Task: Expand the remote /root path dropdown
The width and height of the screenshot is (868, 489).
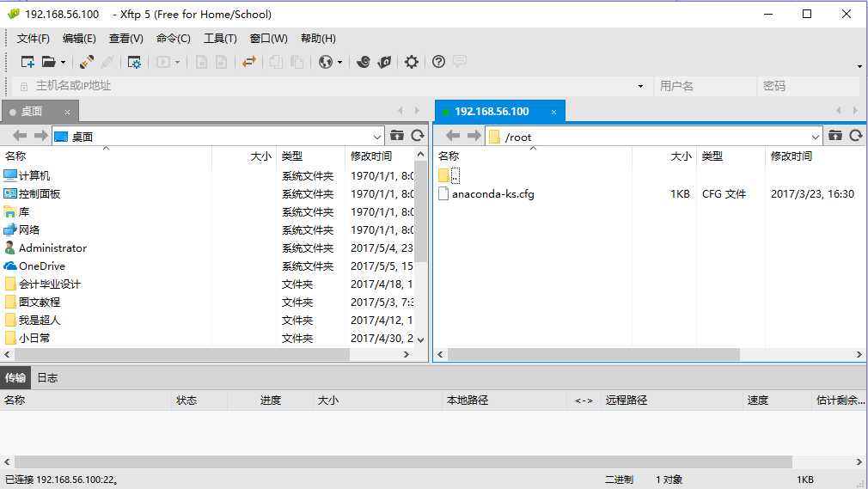Action: 816,137
